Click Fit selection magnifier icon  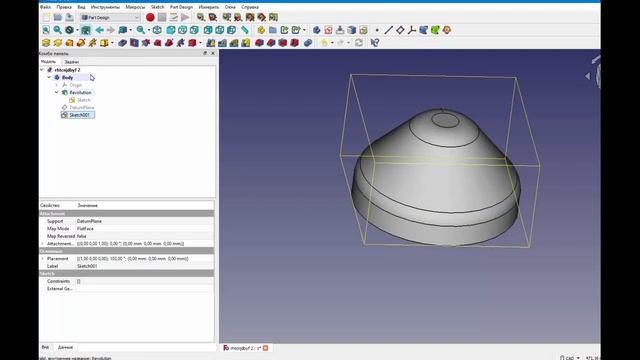pos(58,30)
